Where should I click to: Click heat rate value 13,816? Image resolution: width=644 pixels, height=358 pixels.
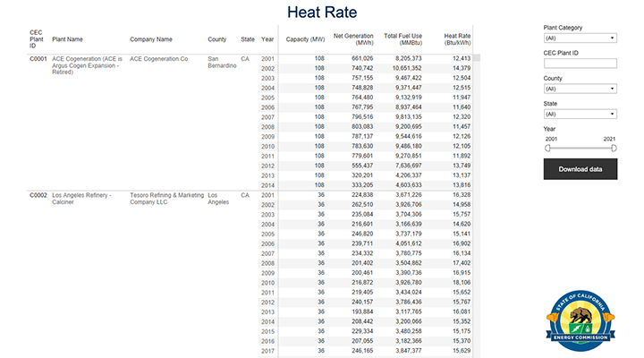462,185
